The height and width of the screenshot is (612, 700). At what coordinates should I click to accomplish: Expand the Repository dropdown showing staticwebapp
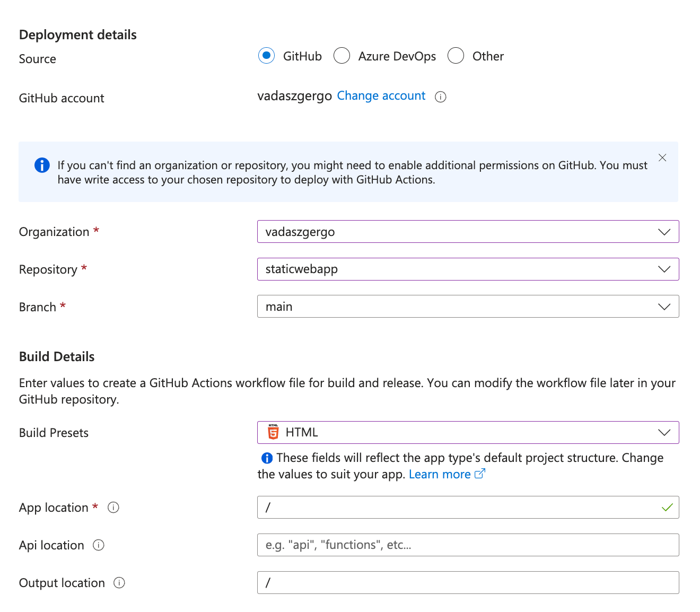(x=468, y=269)
